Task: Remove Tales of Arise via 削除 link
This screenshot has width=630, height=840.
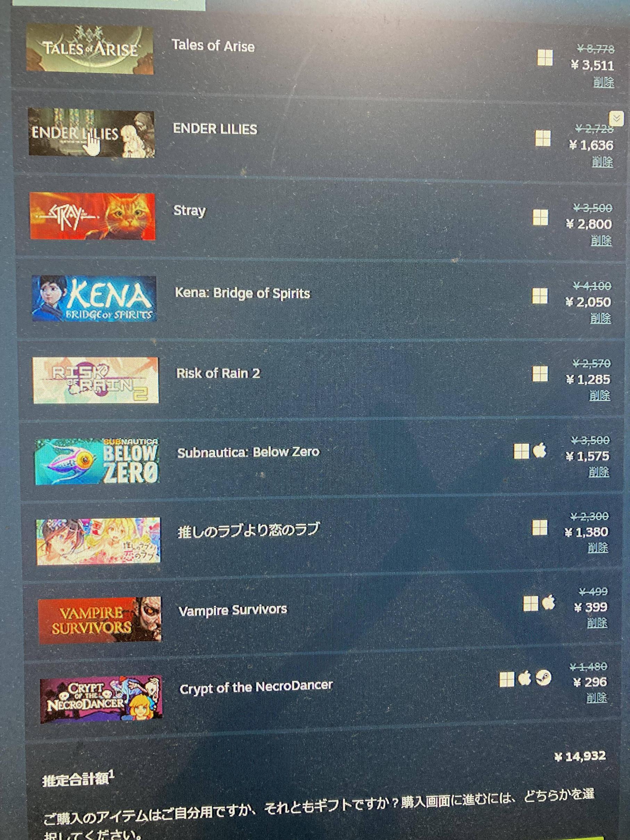Action: [603, 82]
